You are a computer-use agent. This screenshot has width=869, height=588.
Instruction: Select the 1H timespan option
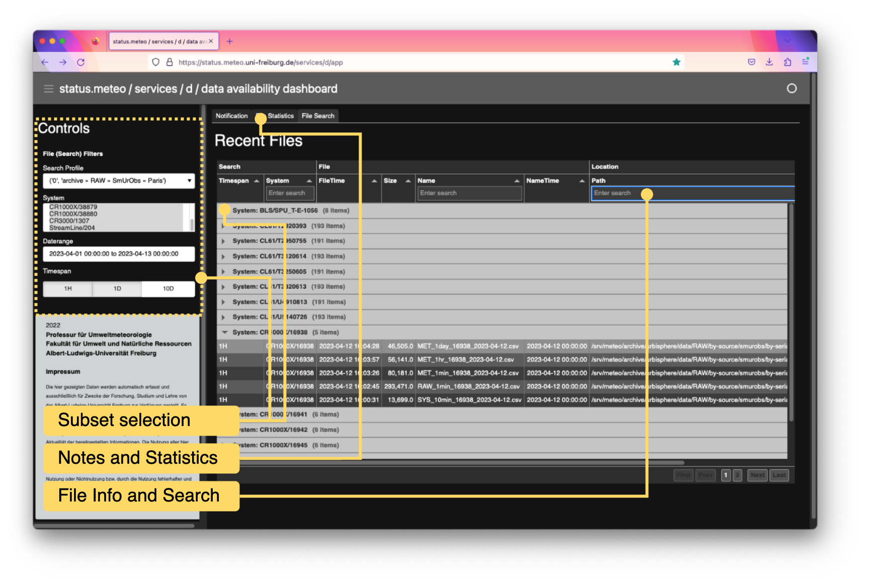click(x=68, y=289)
